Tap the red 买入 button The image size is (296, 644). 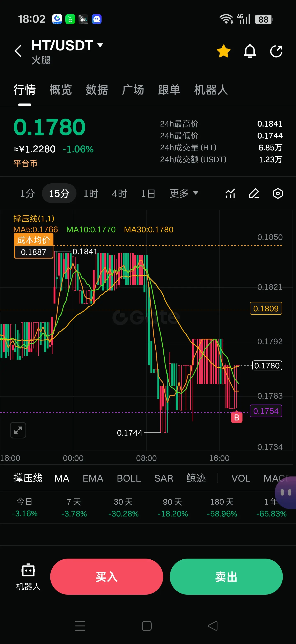coord(107,576)
